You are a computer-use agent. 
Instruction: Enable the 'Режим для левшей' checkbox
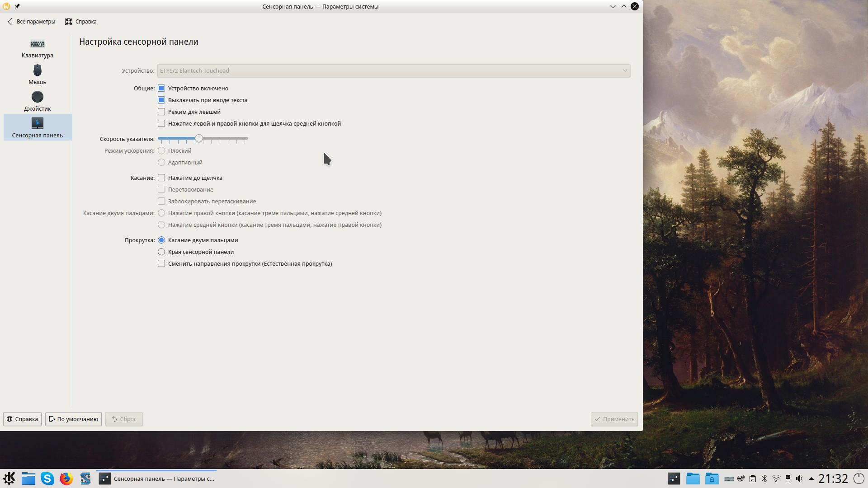pyautogui.click(x=161, y=112)
